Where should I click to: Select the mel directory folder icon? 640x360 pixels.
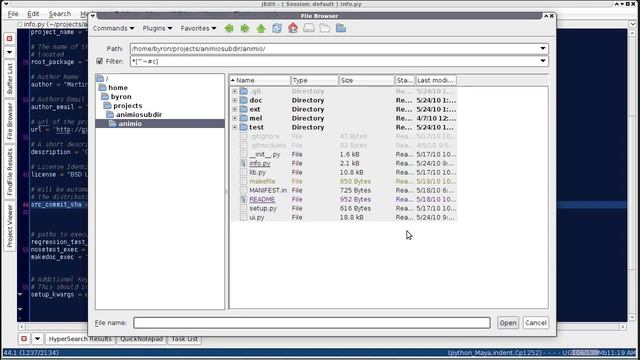tap(244, 118)
